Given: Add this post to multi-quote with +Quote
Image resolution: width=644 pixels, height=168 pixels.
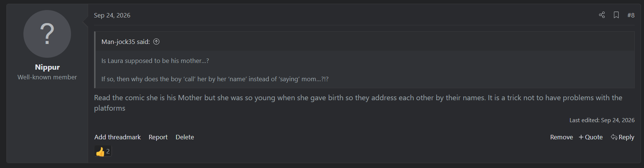Looking at the screenshot, I should [x=590, y=137].
